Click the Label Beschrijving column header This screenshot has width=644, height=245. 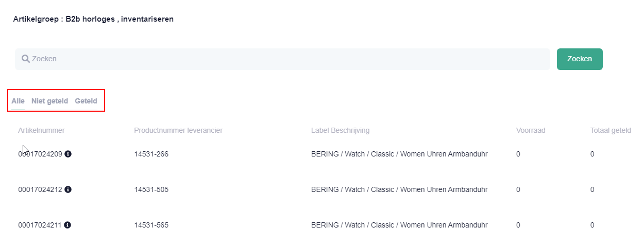pos(340,130)
